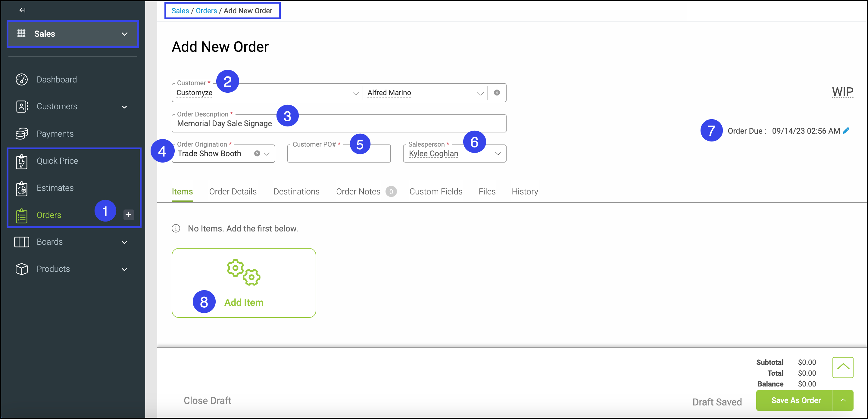Switch to the Order Details tab
The image size is (868, 419).
[x=233, y=191]
